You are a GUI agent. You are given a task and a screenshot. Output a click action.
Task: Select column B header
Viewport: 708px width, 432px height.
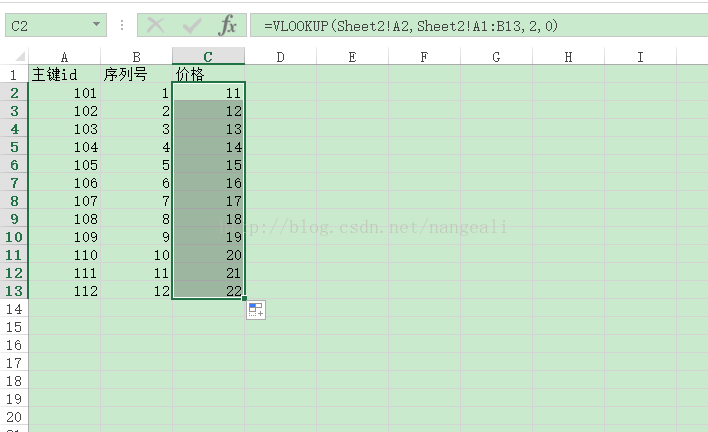pyautogui.click(x=136, y=57)
